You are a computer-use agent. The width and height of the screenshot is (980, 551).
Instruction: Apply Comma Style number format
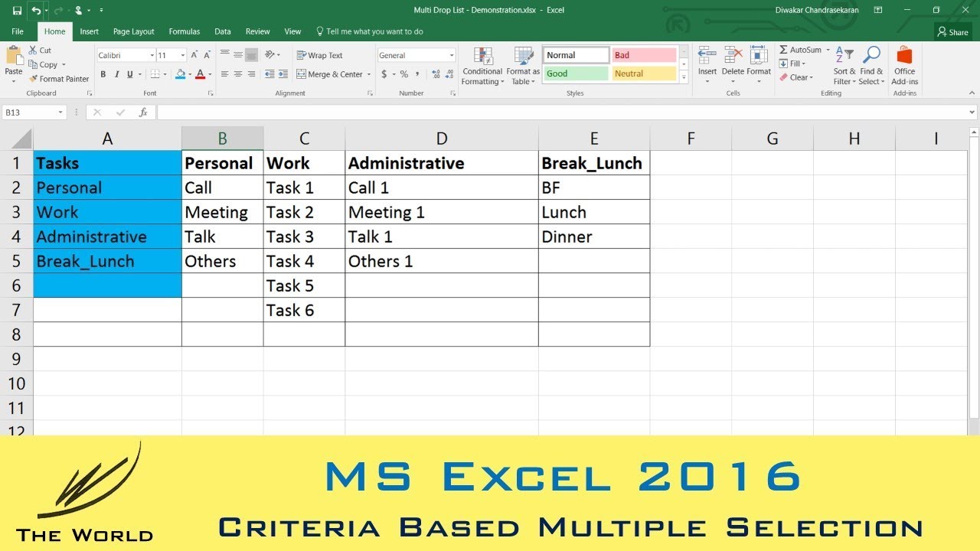(x=418, y=74)
